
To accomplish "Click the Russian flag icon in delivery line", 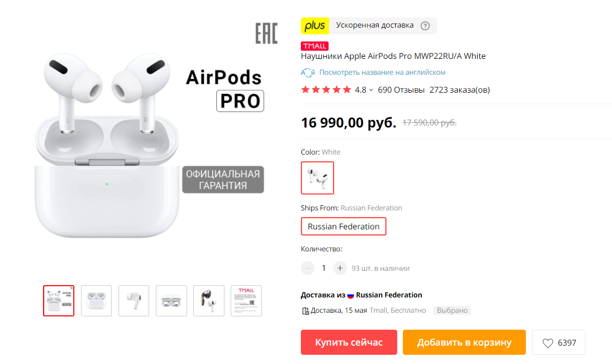I will point(351,295).
